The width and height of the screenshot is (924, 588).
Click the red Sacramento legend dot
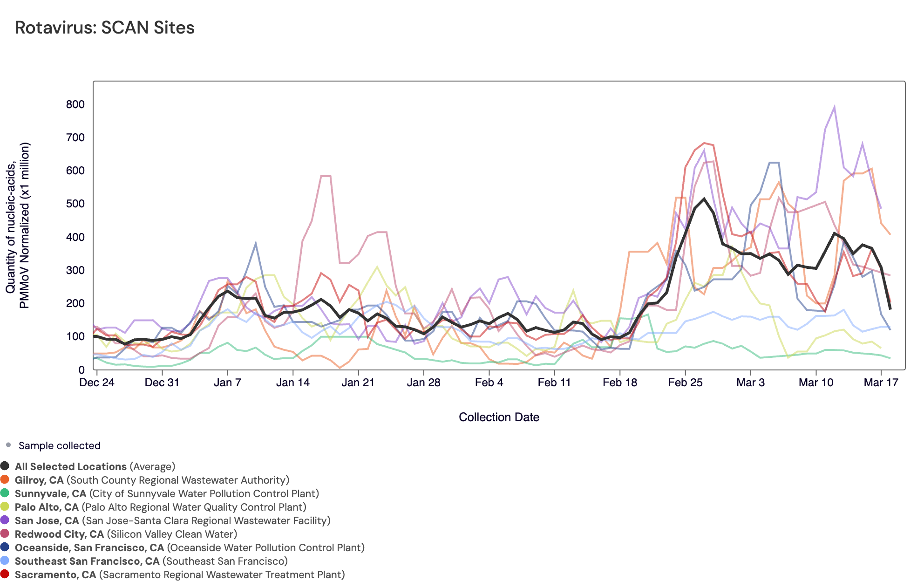[5, 574]
